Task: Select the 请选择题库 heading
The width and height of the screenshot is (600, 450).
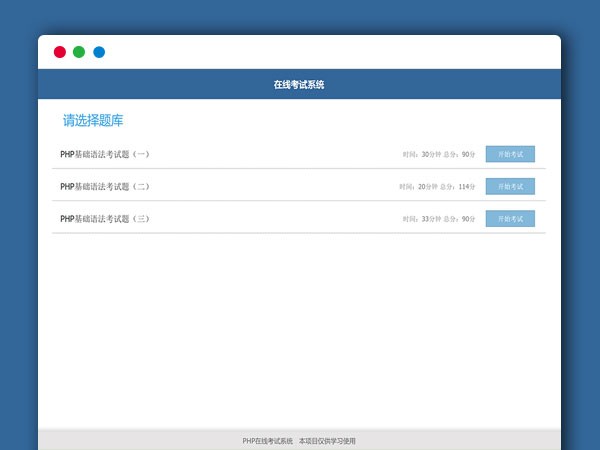Action: pos(93,121)
